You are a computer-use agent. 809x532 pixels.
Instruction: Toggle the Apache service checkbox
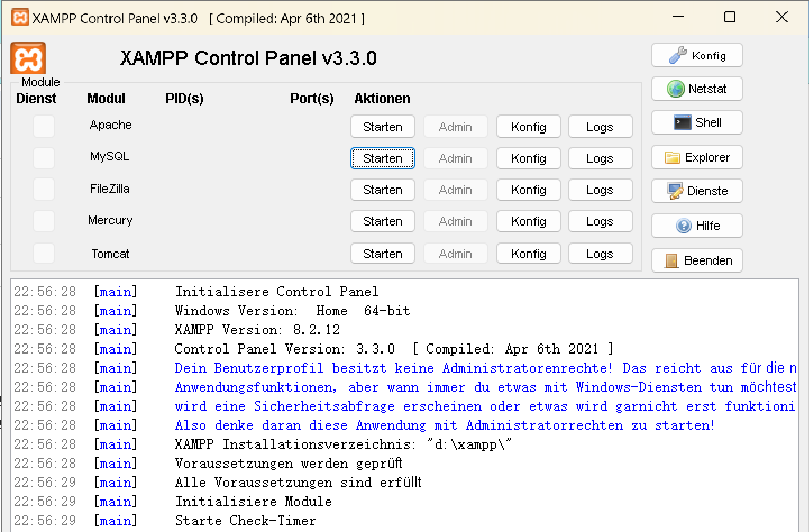[x=44, y=126]
